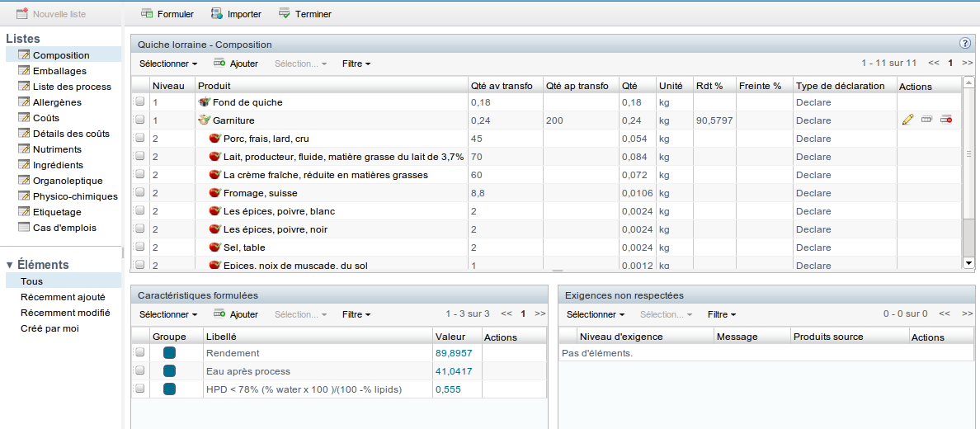Open the Nutriments list
Image resolution: width=980 pixels, height=429 pixels.
(57, 148)
